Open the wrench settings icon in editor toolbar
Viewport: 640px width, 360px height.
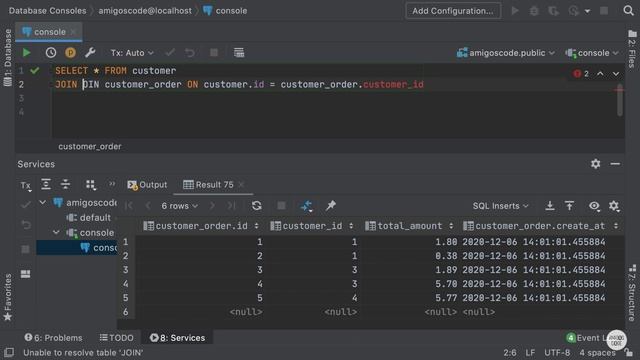(90, 53)
